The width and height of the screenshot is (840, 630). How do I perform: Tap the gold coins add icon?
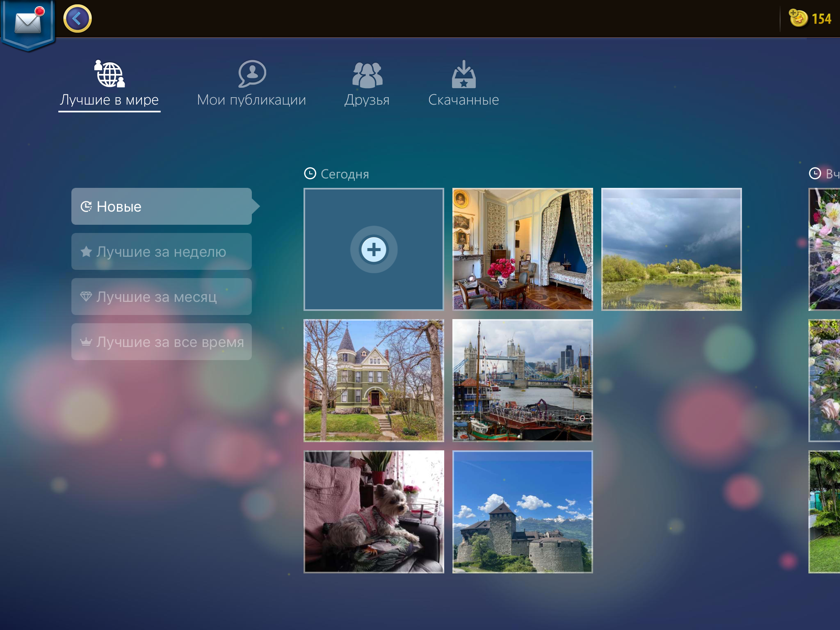click(x=798, y=18)
